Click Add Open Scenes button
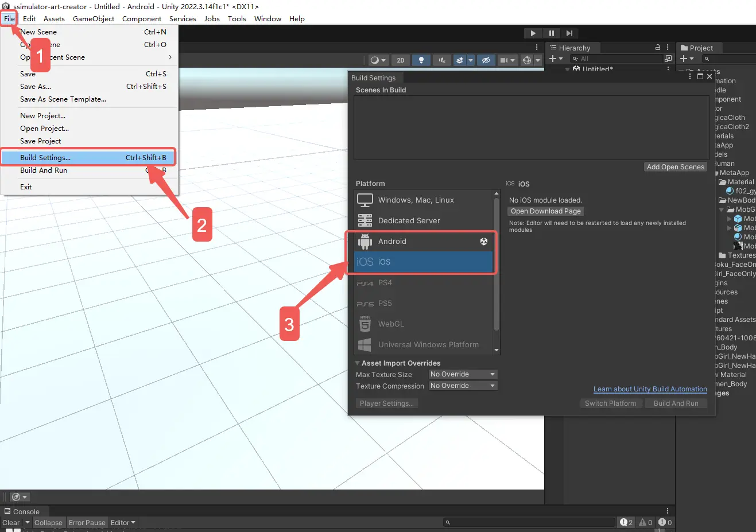The image size is (756, 532). [x=676, y=167]
